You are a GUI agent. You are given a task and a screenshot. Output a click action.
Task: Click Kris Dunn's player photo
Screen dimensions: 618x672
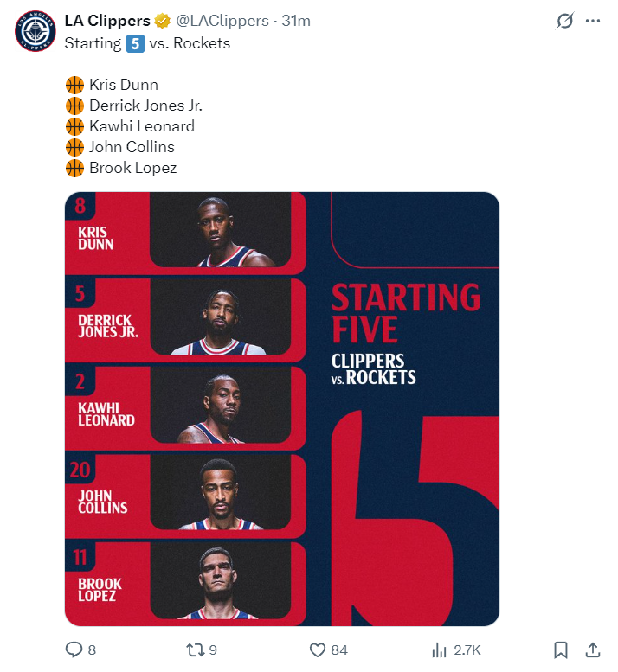pyautogui.click(x=220, y=230)
